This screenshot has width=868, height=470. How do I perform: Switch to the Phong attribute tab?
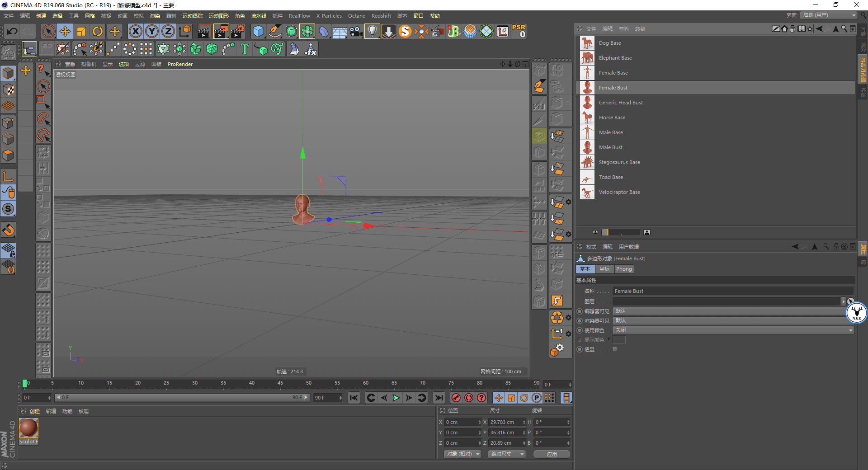(624, 269)
